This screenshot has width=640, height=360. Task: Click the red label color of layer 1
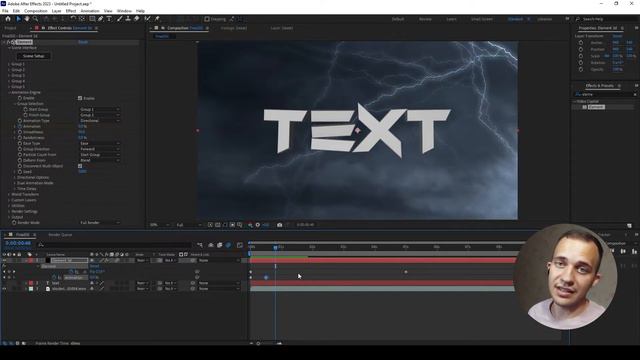click(x=31, y=260)
